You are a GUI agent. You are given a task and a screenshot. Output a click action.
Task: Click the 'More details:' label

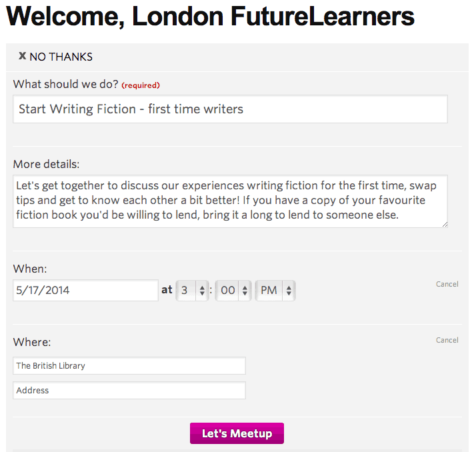coord(46,164)
